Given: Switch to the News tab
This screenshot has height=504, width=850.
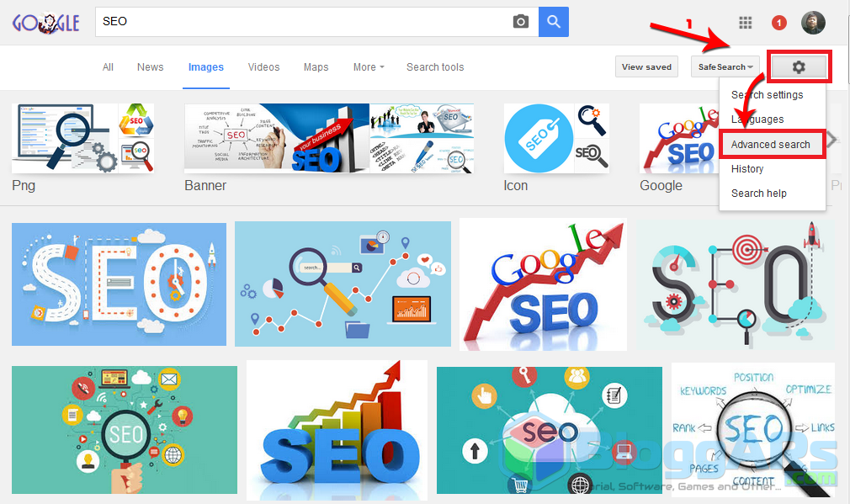Looking at the screenshot, I should (150, 67).
